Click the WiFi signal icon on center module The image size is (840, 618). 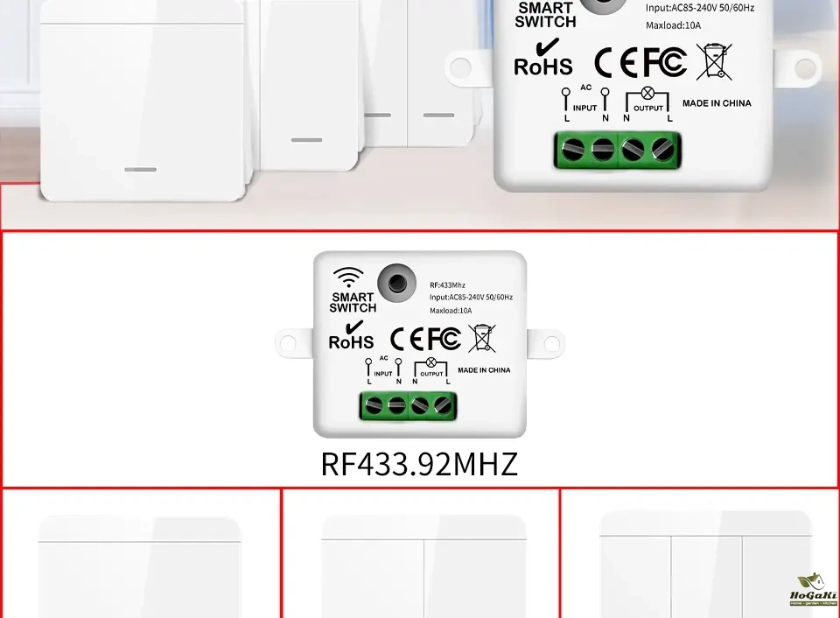point(348,277)
